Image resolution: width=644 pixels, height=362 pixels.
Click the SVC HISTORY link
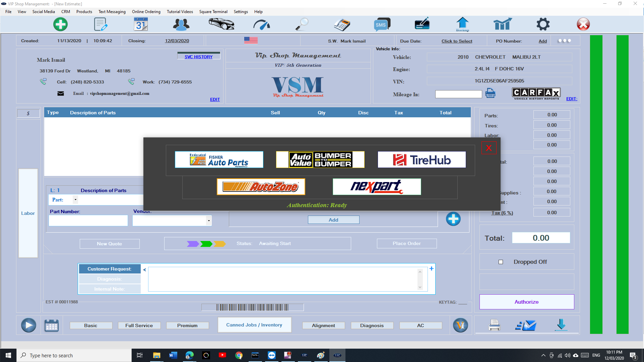click(x=198, y=57)
